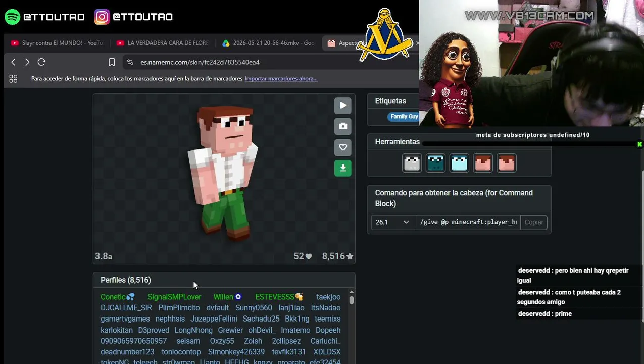
Task: Bookmark this page icon
Action: [x=112, y=62]
